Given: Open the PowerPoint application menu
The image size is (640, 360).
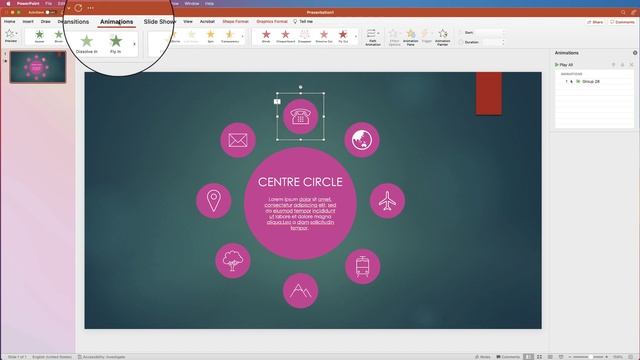Looking at the screenshot, I should (28, 3).
